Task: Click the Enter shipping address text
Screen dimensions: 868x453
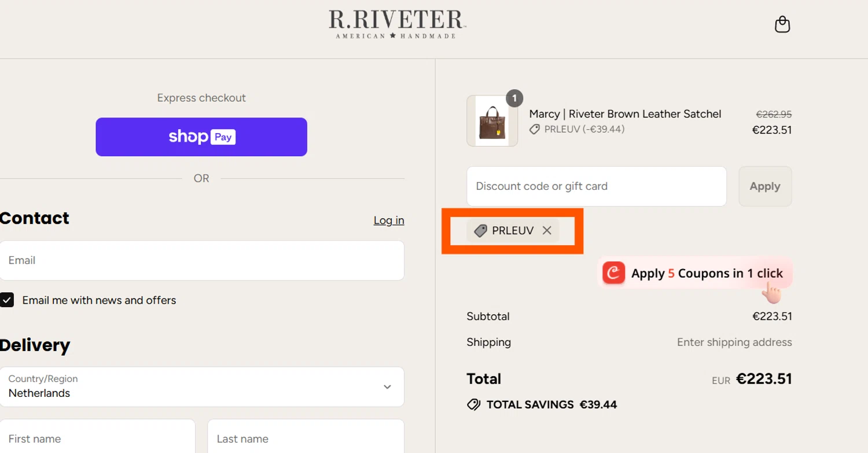Action: click(734, 342)
